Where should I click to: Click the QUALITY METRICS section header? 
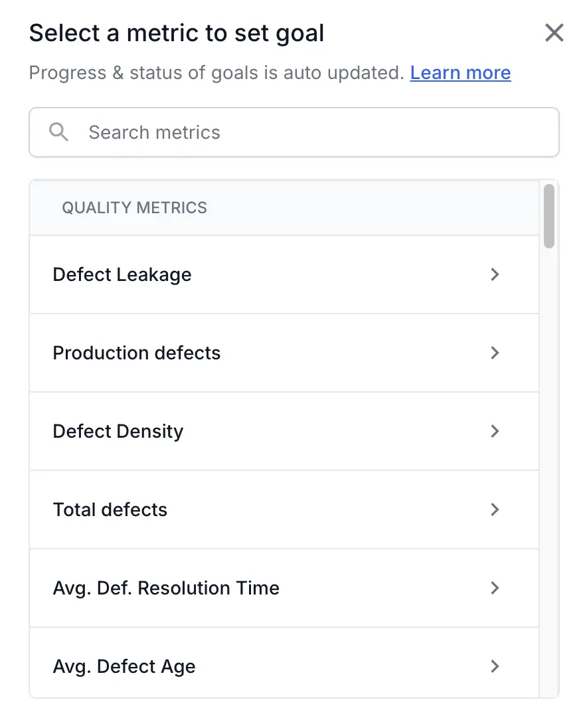point(135,207)
